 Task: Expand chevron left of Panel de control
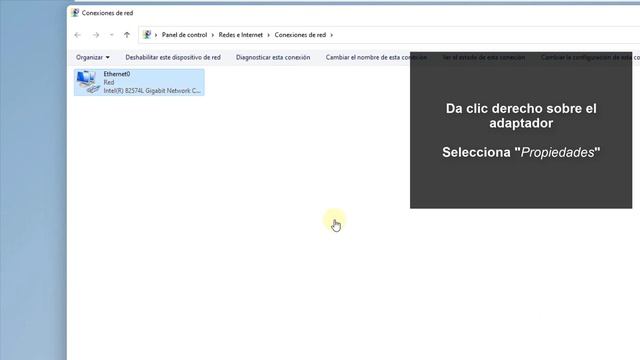click(156, 35)
